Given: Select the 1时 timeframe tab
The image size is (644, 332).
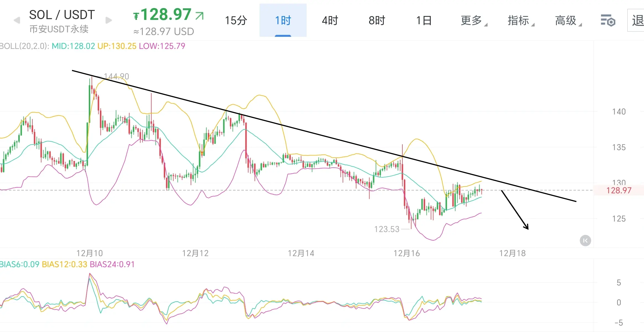Looking at the screenshot, I should coord(283,20).
